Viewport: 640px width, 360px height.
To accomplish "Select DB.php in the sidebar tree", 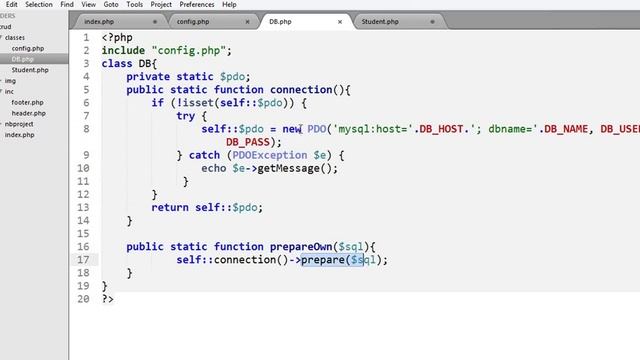I will [22, 59].
